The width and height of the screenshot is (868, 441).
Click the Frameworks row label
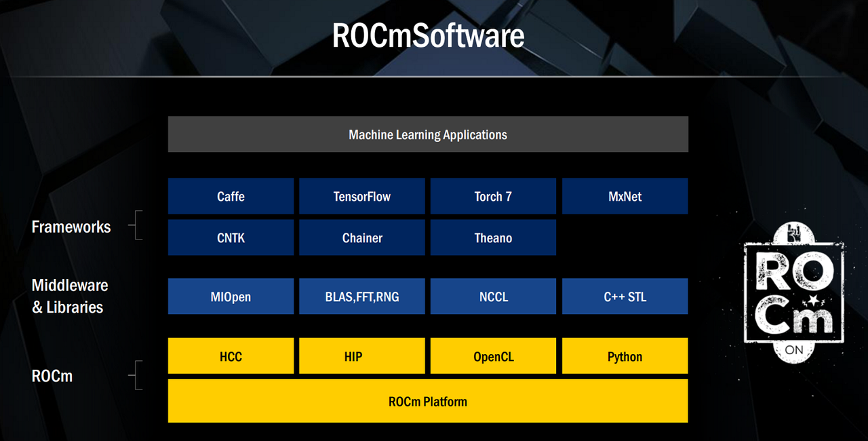pos(71,227)
